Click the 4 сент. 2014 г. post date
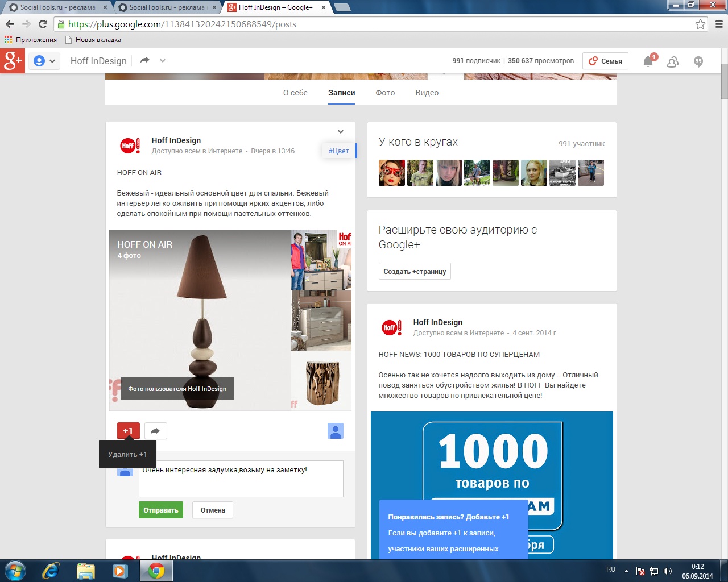728x582 pixels. click(x=535, y=333)
